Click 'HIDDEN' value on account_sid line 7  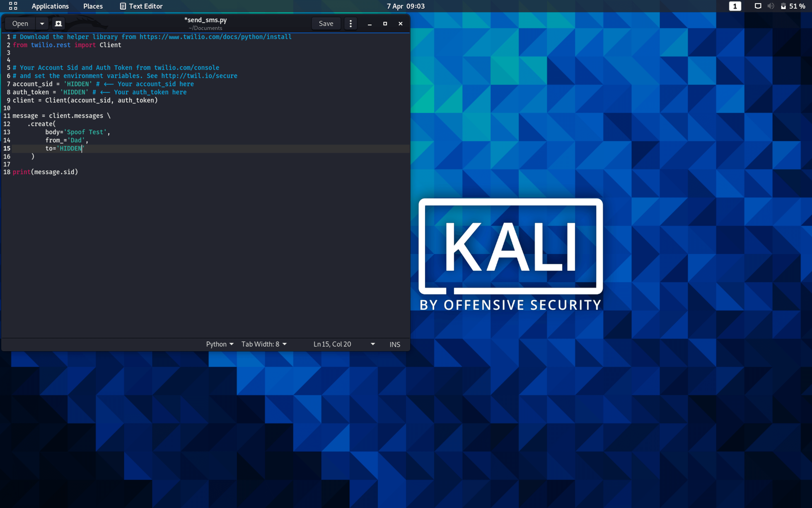tap(78, 84)
